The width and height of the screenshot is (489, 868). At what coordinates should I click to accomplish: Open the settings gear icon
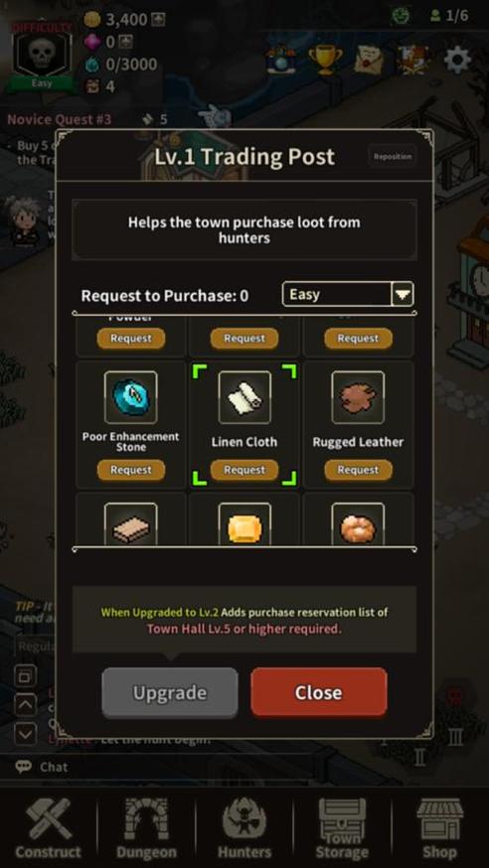coord(457,60)
